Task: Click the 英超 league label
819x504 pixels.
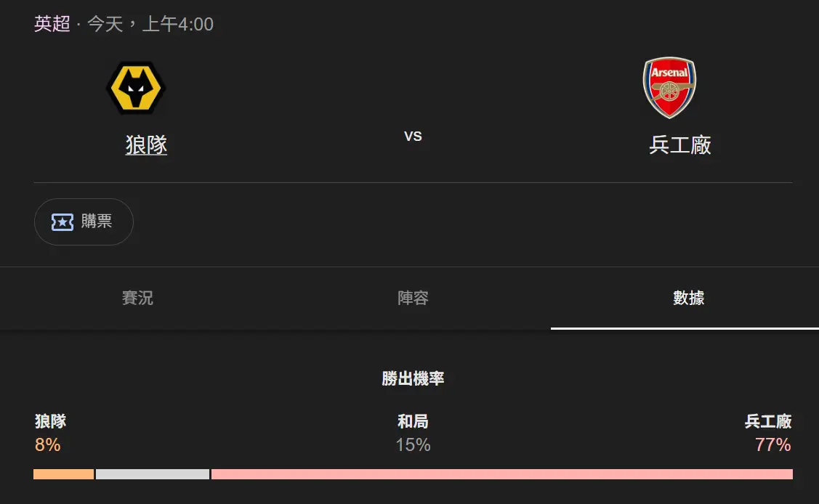Action: (52, 24)
